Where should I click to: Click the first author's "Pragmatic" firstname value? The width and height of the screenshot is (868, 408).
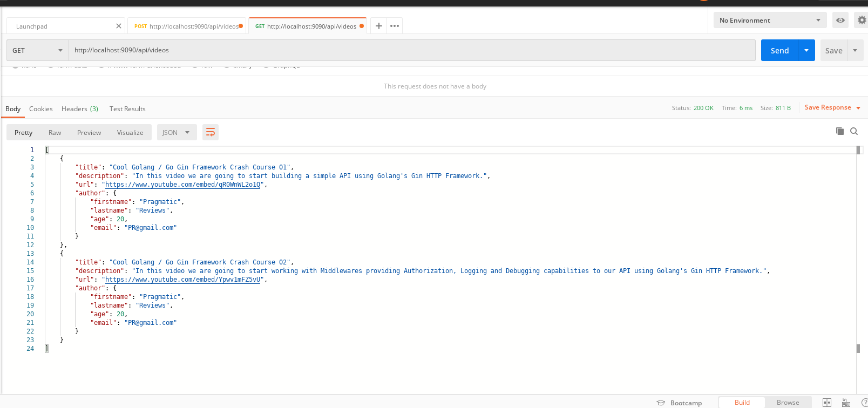[160, 202]
